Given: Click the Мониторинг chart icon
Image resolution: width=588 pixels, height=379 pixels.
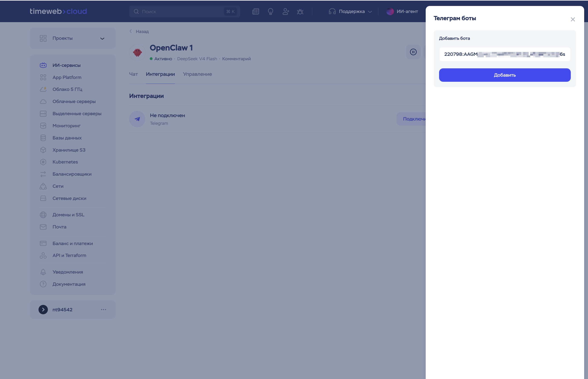Looking at the screenshot, I should (43, 126).
